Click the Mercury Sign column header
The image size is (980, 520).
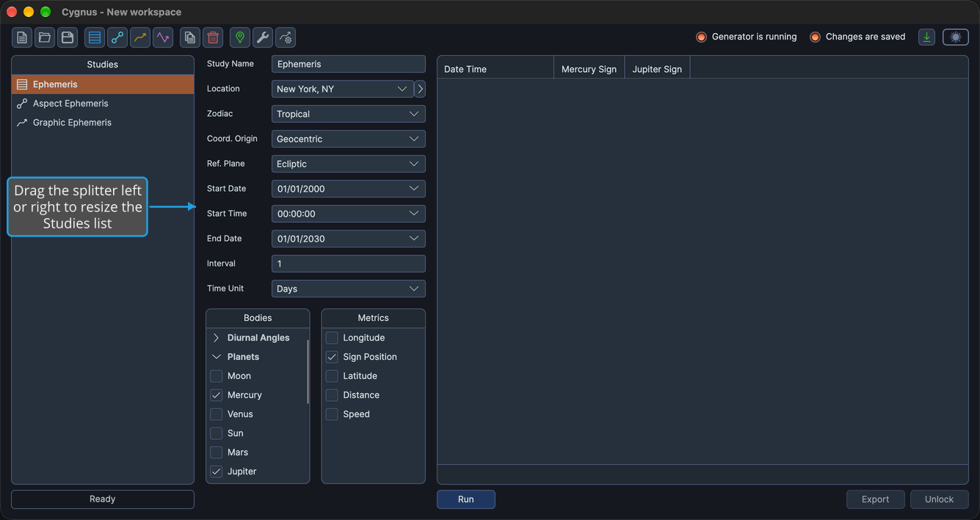pos(589,69)
